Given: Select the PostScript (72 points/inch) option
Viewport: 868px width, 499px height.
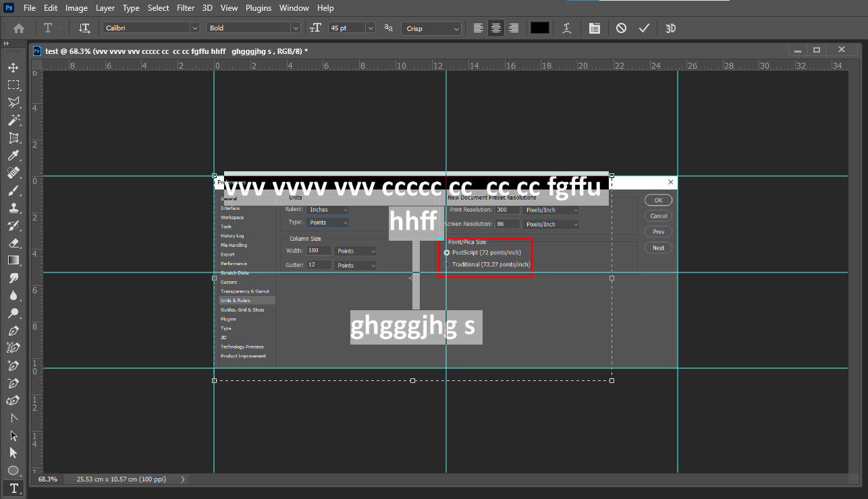Looking at the screenshot, I should click(x=446, y=253).
